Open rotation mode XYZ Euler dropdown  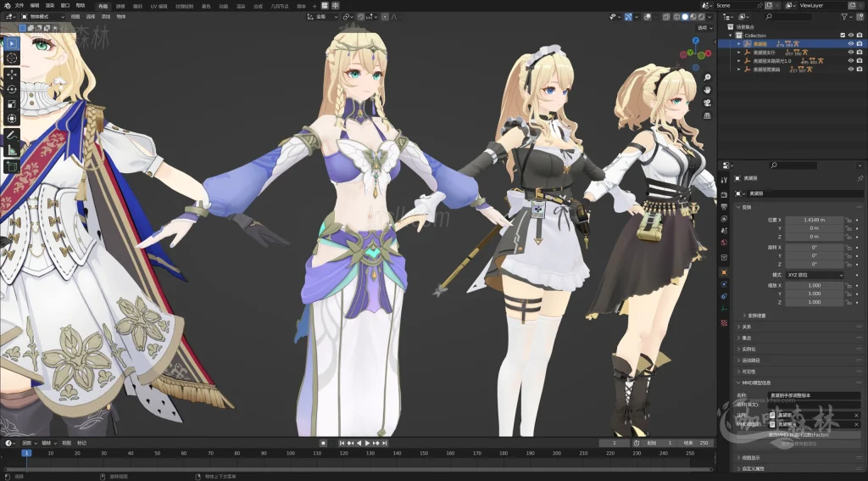[x=815, y=275]
